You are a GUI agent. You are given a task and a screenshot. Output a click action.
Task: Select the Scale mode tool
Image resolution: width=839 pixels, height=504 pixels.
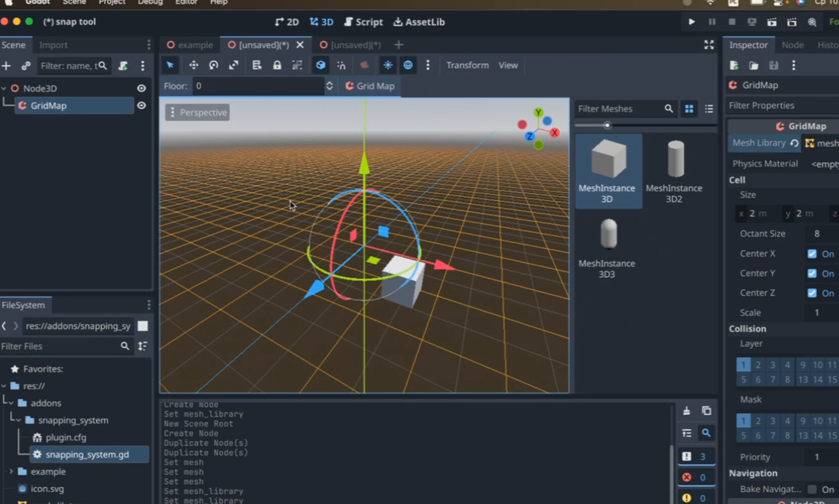[x=234, y=65]
